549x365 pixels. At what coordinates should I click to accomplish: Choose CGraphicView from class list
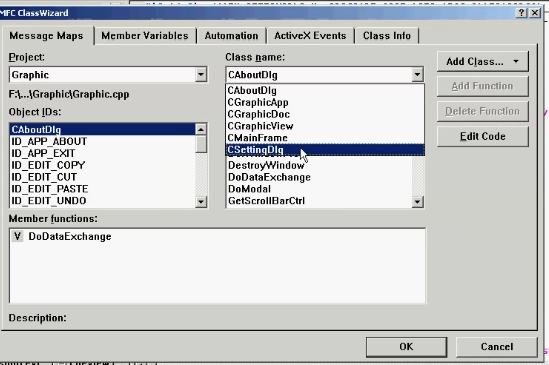[x=325, y=126]
